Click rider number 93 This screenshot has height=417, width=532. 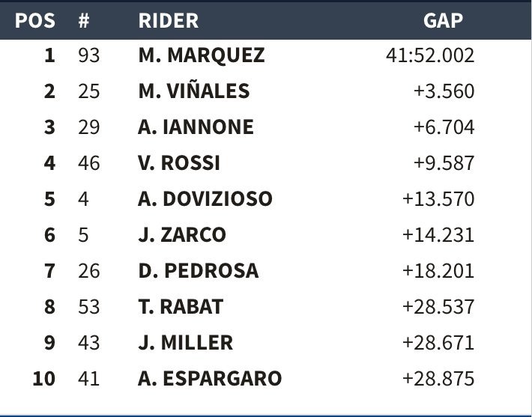(88, 55)
